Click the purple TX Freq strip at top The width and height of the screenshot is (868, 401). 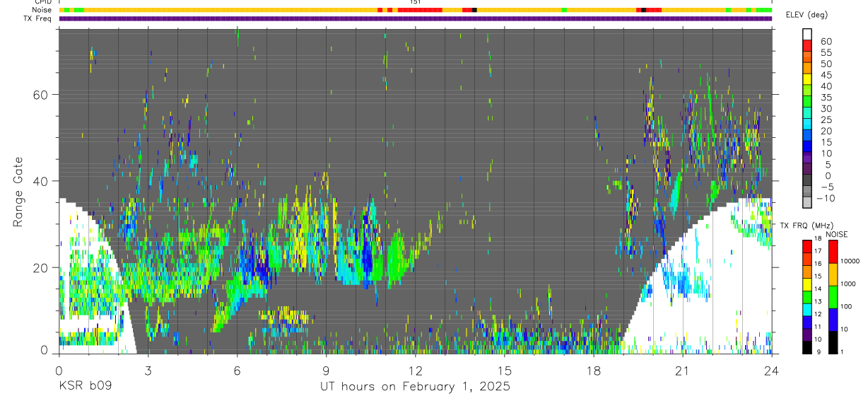416,18
